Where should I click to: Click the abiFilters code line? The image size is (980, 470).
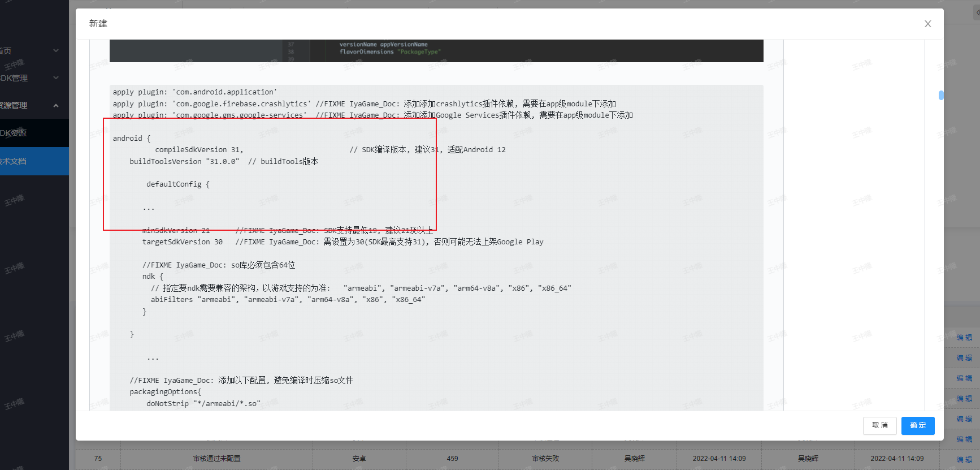coord(288,300)
